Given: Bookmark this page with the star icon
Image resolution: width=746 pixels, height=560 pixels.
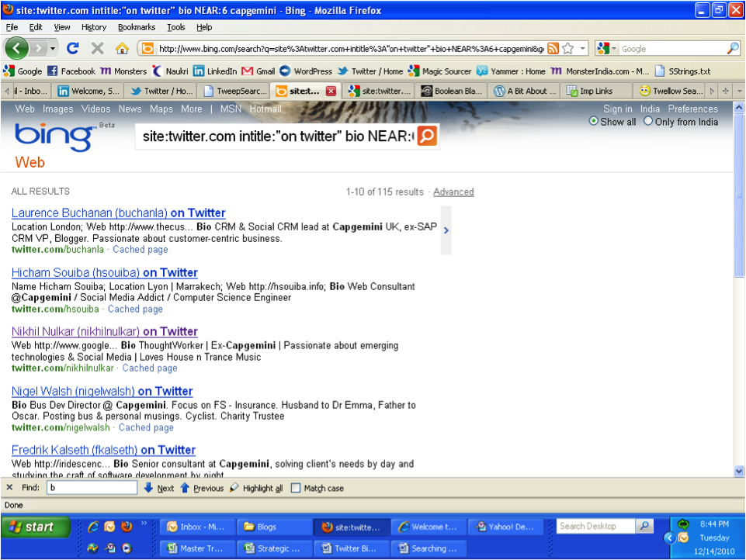Looking at the screenshot, I should coord(568,49).
